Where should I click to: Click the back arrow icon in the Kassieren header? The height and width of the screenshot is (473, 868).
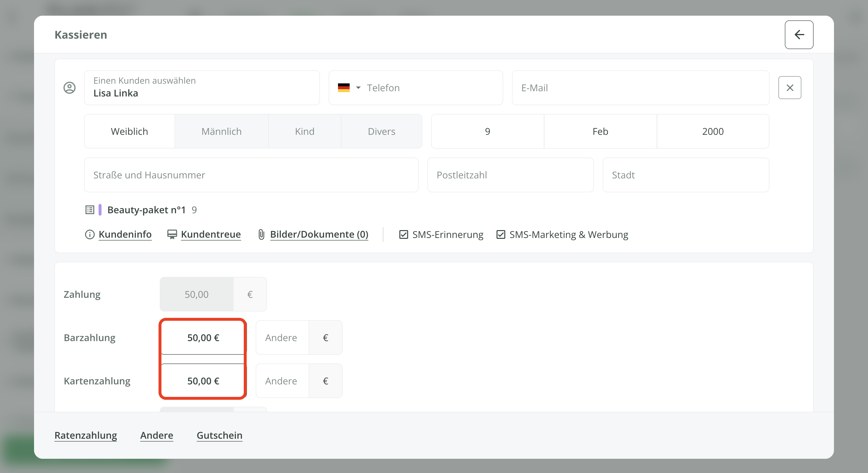pos(798,35)
